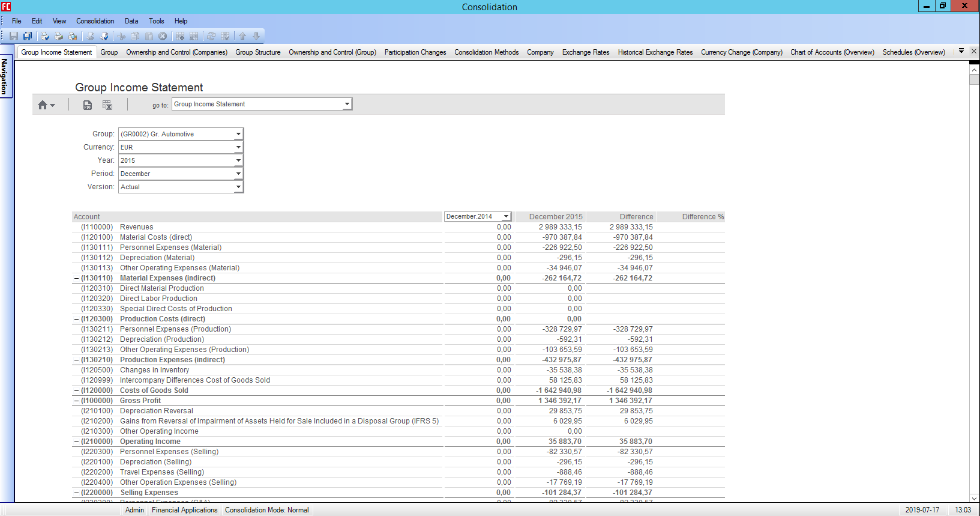Open the tab list dropdown arrow
The height and width of the screenshot is (516, 980).
[961, 51]
